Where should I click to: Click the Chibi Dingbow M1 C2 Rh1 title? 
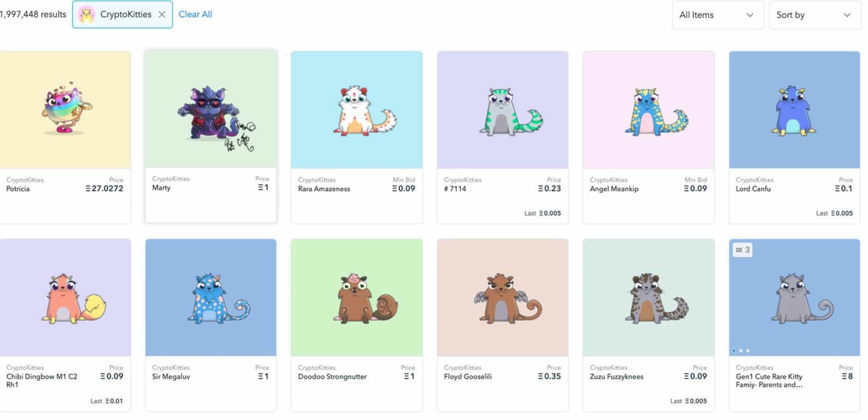(x=42, y=380)
